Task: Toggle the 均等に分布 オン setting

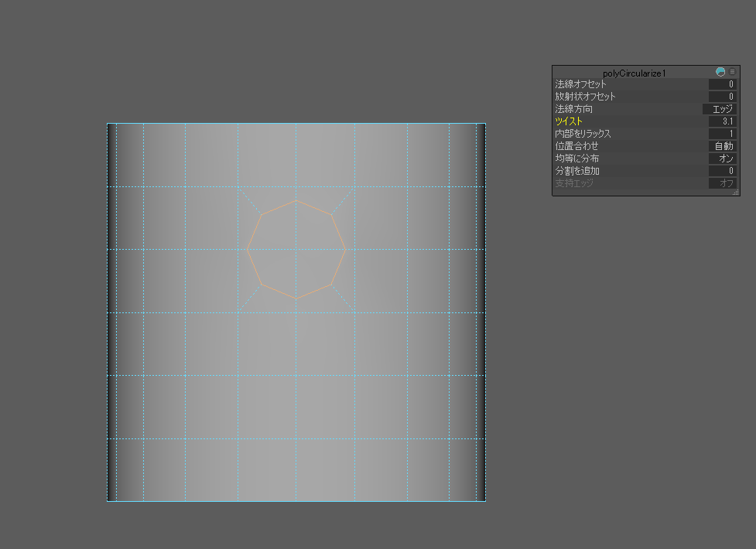Action: pyautogui.click(x=724, y=159)
